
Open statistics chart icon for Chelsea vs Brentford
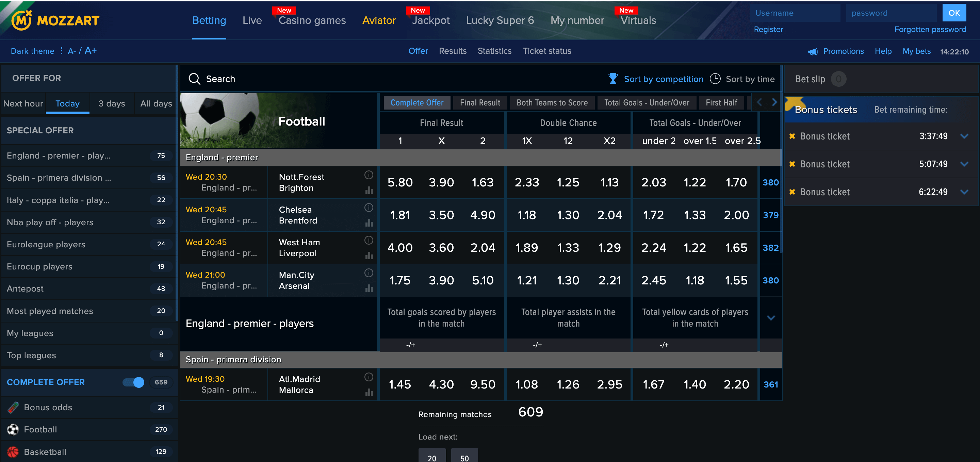pos(369,223)
